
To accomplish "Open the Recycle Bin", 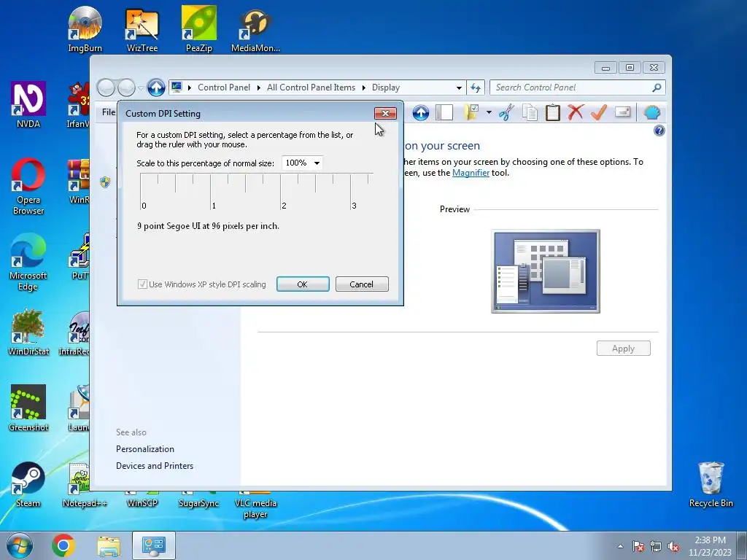I will click(711, 484).
